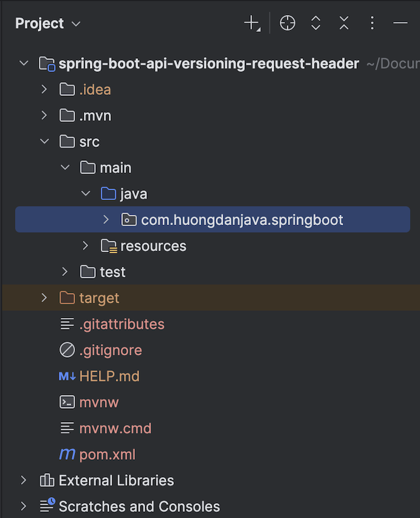The width and height of the screenshot is (420, 518).
Task: Click the Markdown icon next to HELP.md
Action: 67,376
